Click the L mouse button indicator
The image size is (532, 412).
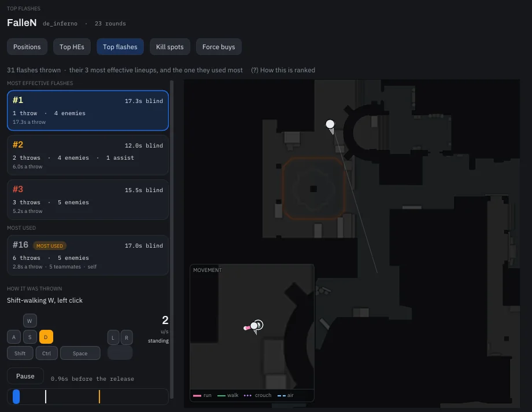[113, 337]
